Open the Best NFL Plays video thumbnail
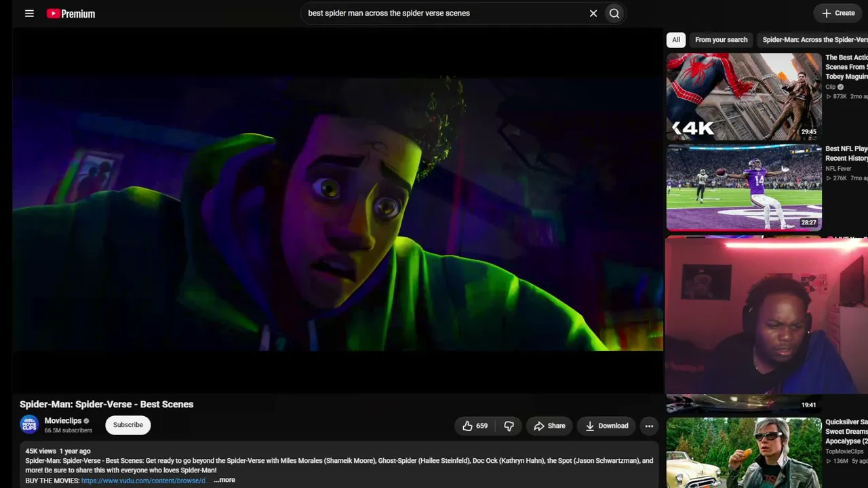The width and height of the screenshot is (868, 488). pos(744,188)
